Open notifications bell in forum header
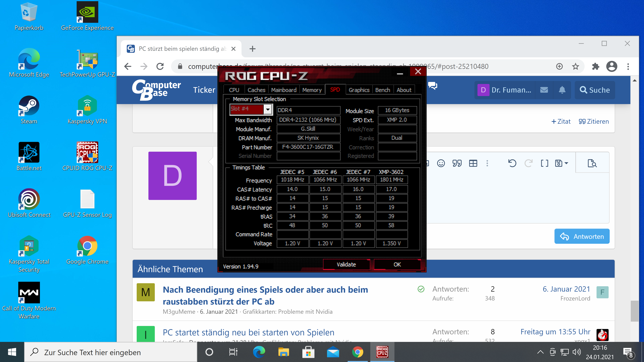This screenshot has height=362, width=644. (x=562, y=90)
